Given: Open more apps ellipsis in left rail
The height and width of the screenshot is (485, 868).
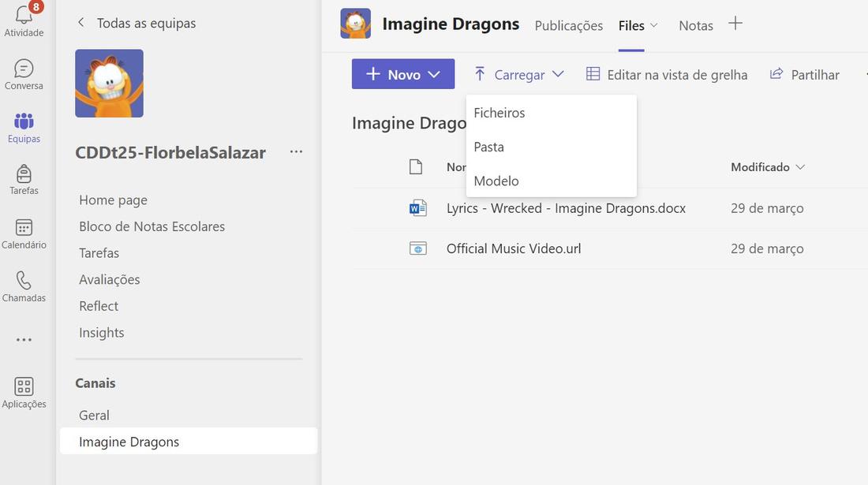Looking at the screenshot, I should click(x=24, y=340).
